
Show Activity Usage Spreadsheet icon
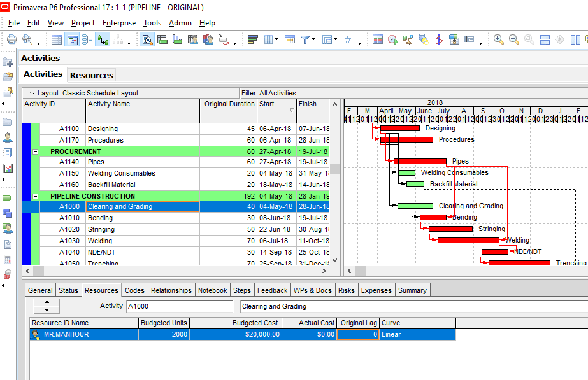tap(162, 39)
